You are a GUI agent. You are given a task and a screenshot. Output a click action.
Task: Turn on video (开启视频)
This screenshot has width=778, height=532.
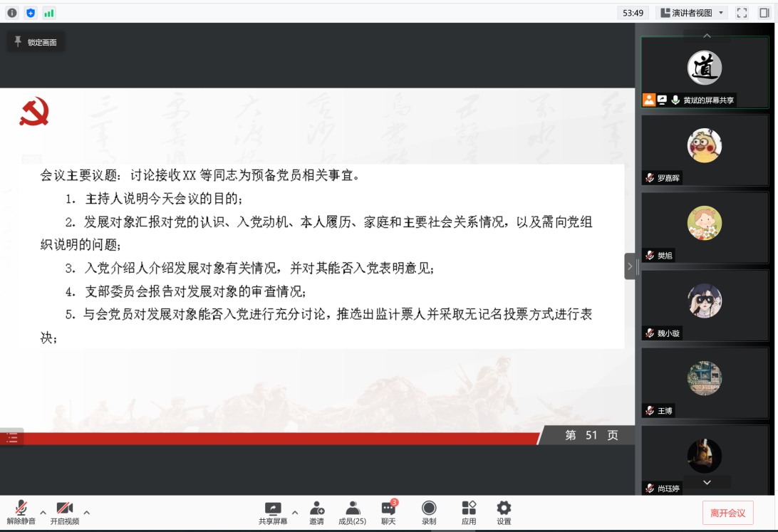pos(65,513)
